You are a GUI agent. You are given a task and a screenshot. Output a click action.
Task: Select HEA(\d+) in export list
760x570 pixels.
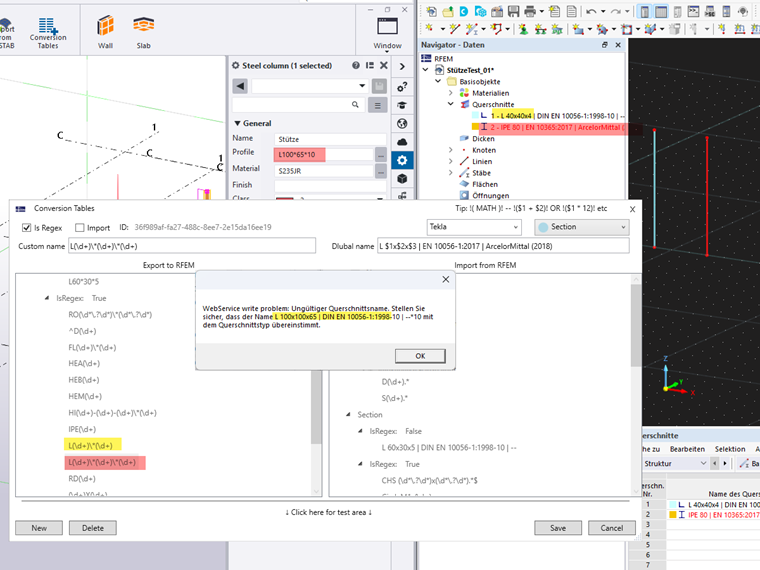click(84, 364)
